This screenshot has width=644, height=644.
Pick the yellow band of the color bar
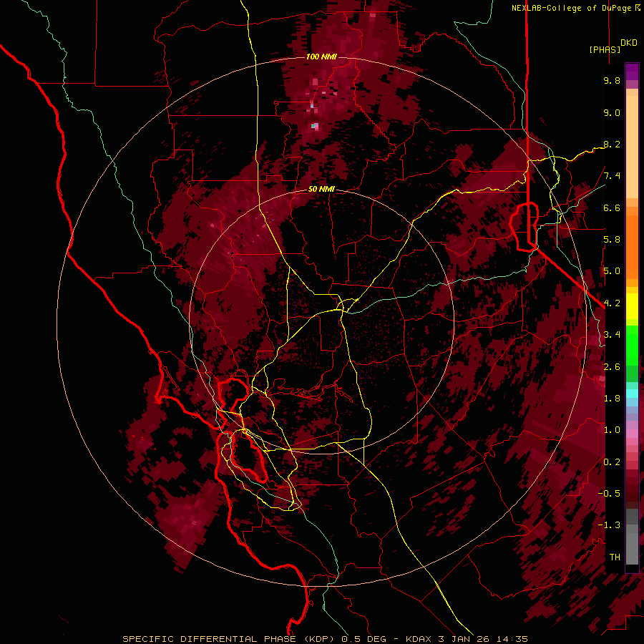click(632, 306)
